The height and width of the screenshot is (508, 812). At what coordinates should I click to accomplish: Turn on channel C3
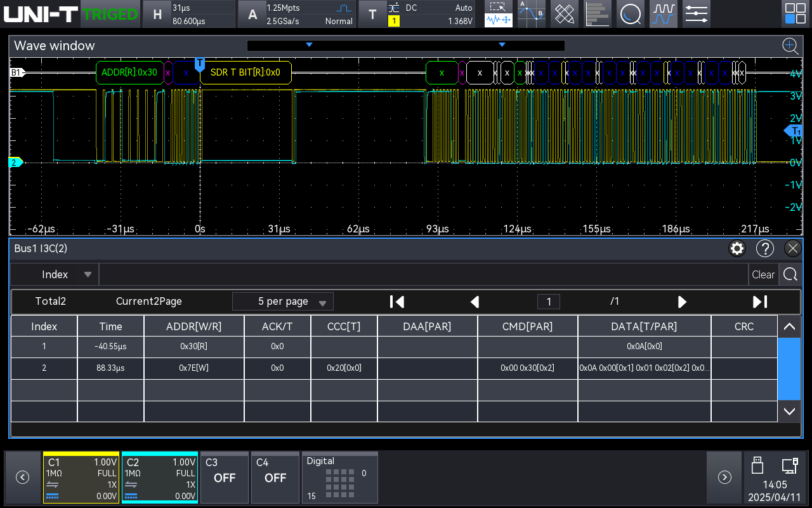(224, 478)
